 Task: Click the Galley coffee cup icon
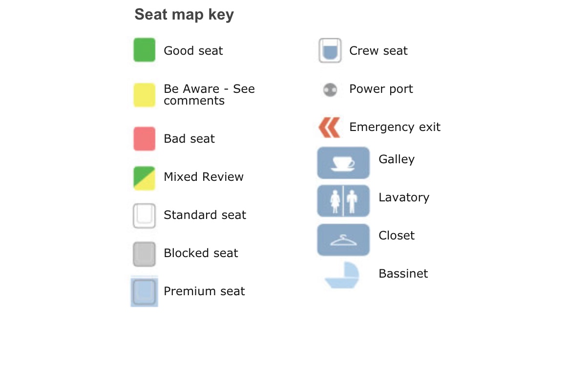[343, 163]
